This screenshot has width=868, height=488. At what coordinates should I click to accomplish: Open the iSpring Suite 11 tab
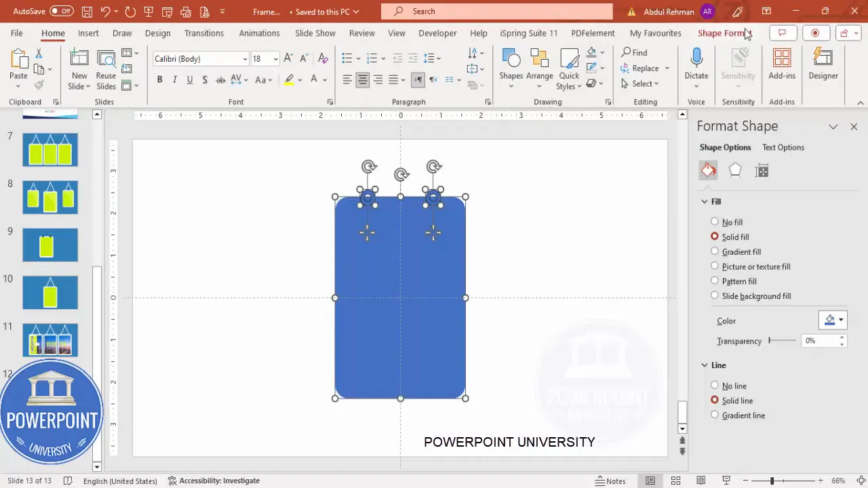528,33
